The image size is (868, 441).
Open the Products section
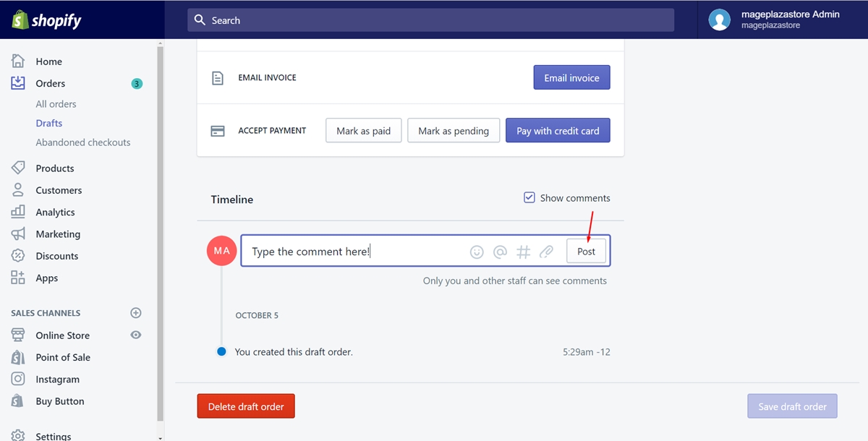[55, 168]
